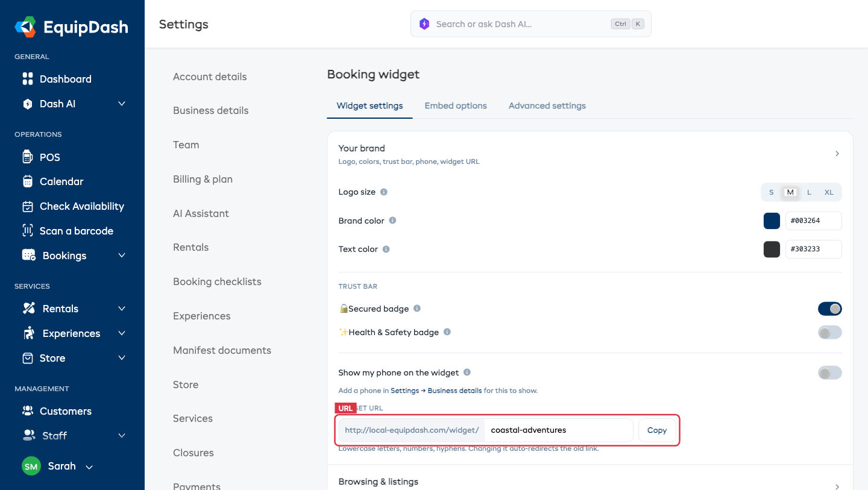Image resolution: width=868 pixels, height=490 pixels.
Task: Open the Team settings page
Action: (186, 145)
